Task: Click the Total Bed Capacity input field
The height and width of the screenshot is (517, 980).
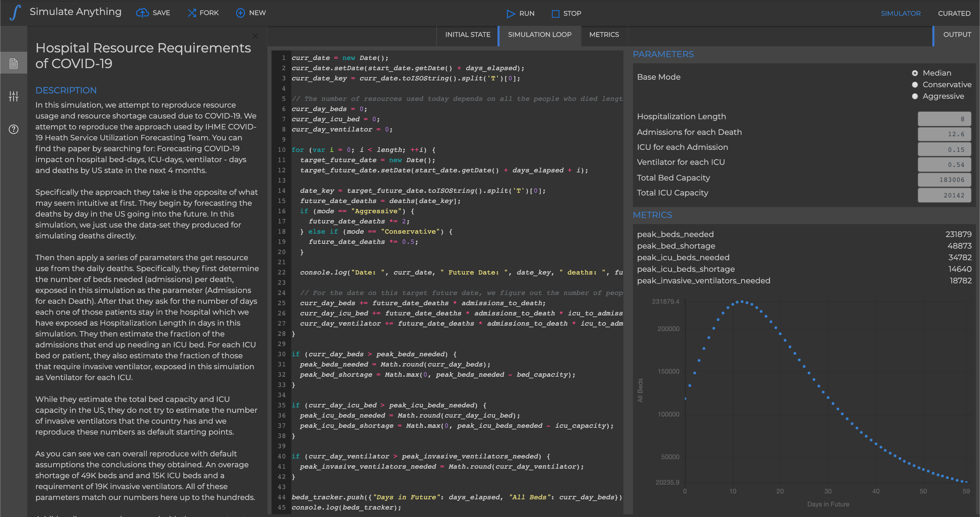Action: 944,180
